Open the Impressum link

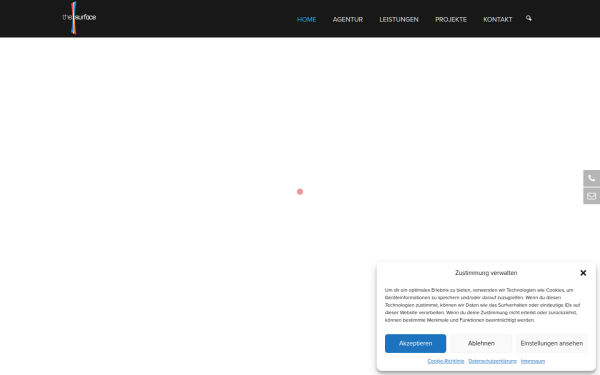point(533,361)
